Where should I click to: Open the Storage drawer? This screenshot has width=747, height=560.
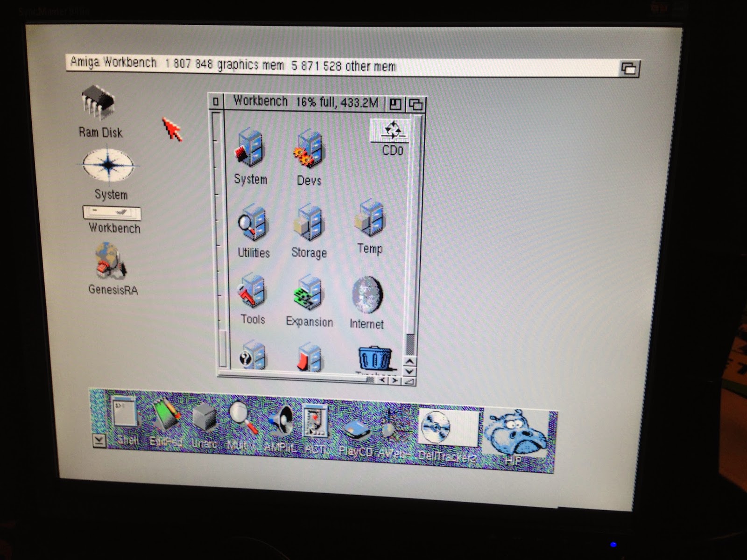[x=309, y=223]
